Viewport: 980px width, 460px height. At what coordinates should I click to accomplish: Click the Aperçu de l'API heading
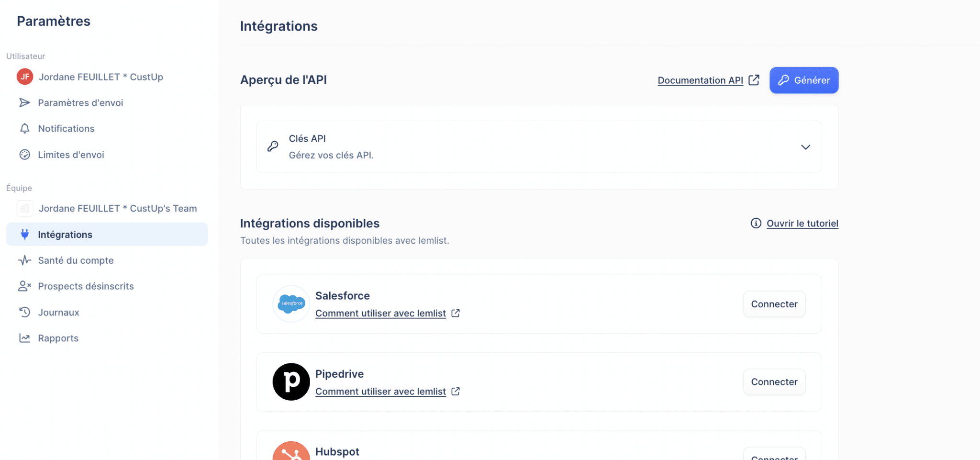pos(283,80)
